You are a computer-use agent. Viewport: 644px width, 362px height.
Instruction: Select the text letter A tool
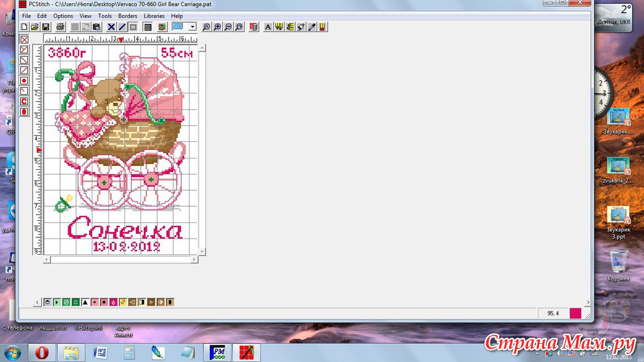tap(268, 27)
